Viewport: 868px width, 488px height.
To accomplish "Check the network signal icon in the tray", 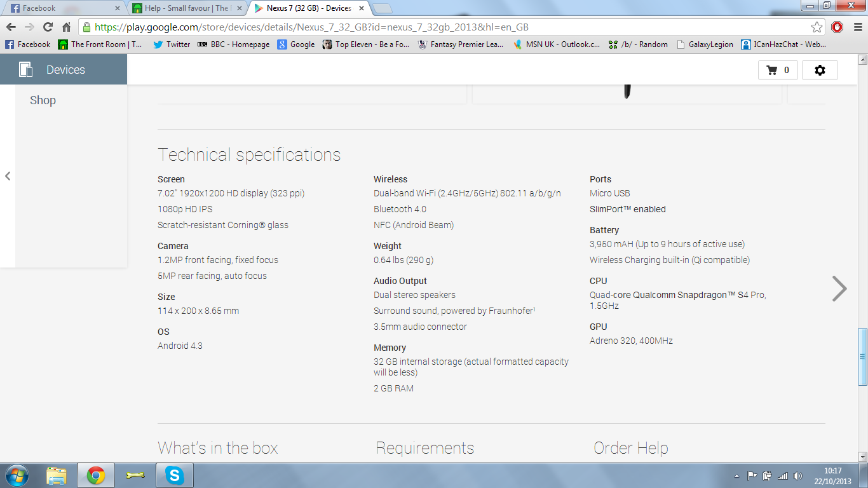I will tap(783, 476).
